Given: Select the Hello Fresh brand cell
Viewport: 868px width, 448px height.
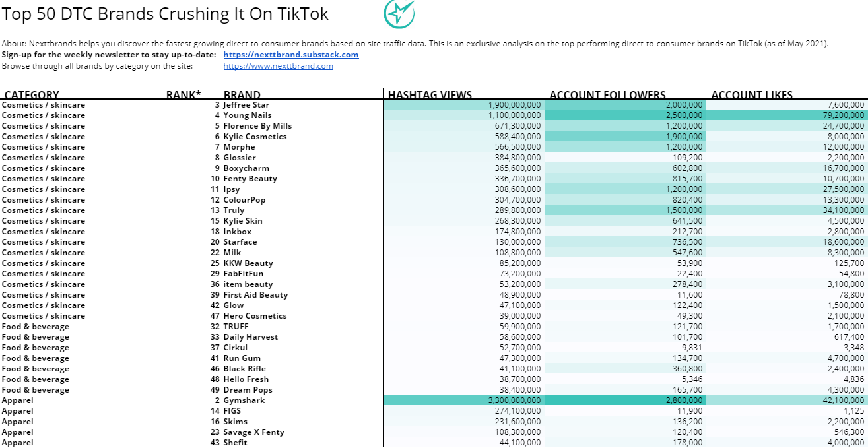Looking at the screenshot, I should [246, 379].
